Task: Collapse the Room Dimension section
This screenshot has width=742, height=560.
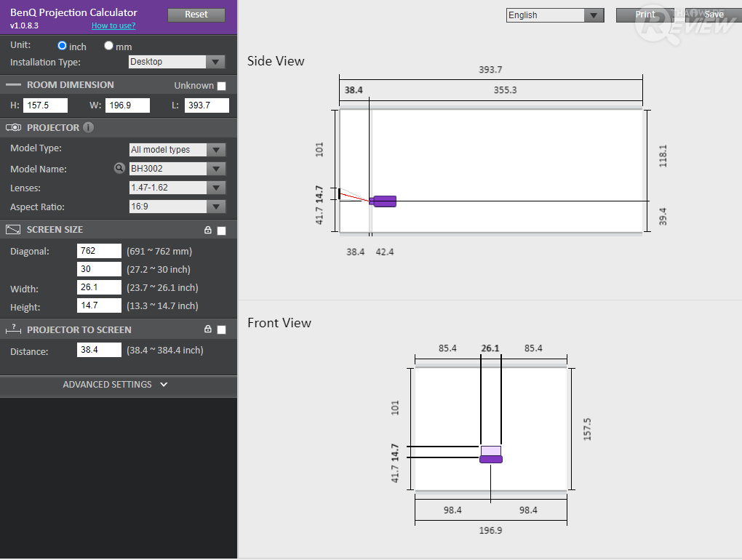Action: (13, 84)
